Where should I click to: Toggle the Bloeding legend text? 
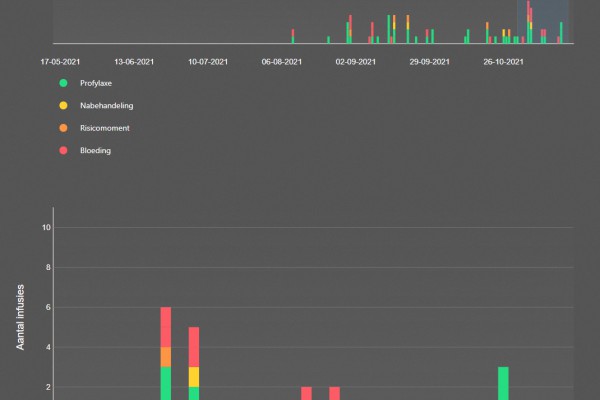point(95,150)
